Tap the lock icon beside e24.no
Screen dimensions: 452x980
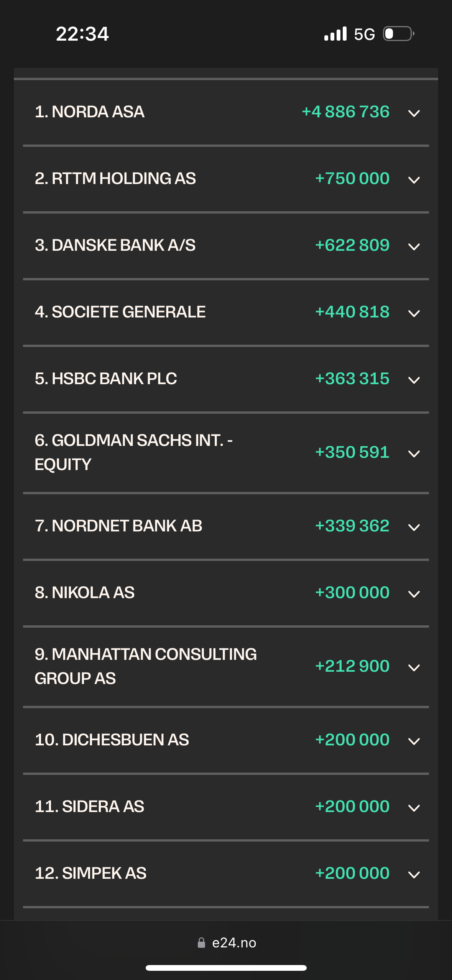coord(201,943)
